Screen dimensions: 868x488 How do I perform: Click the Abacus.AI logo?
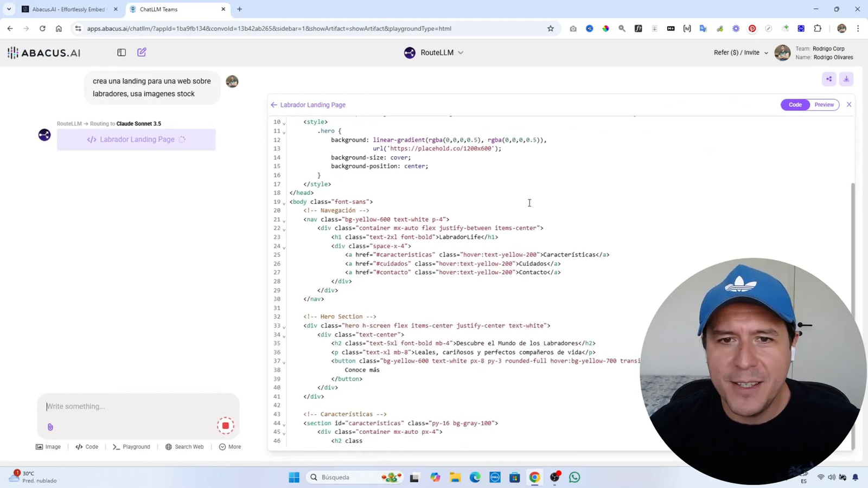tap(43, 53)
